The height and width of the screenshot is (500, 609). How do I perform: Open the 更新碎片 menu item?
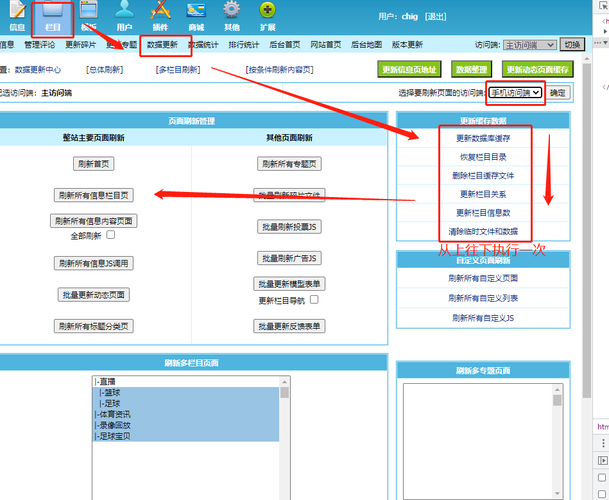pos(80,45)
